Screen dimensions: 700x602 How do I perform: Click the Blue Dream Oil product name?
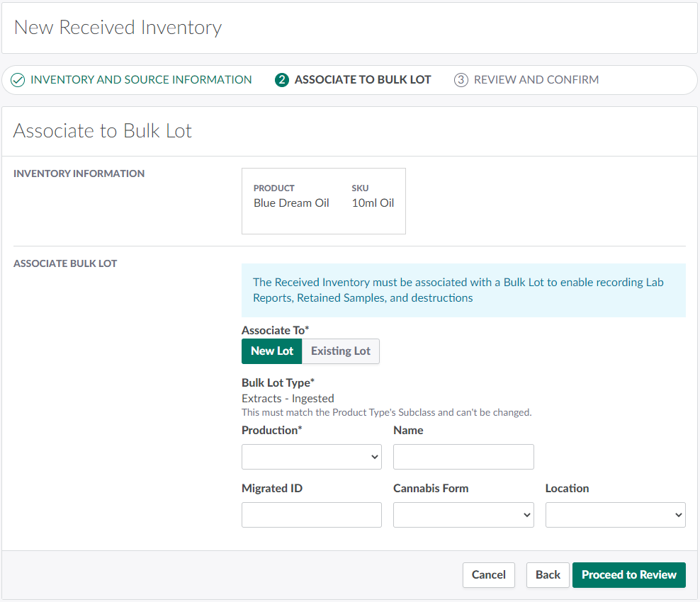coord(291,203)
